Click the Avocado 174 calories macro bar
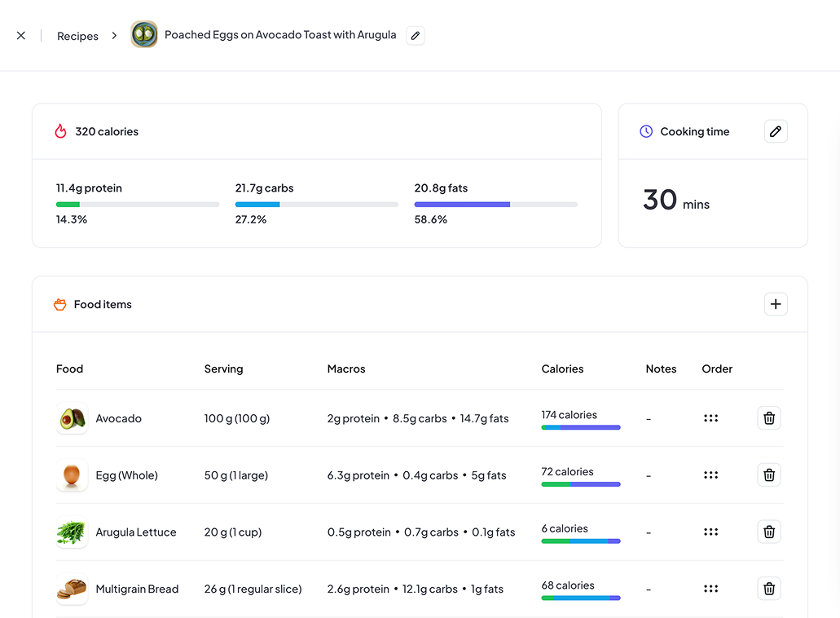 pos(580,427)
